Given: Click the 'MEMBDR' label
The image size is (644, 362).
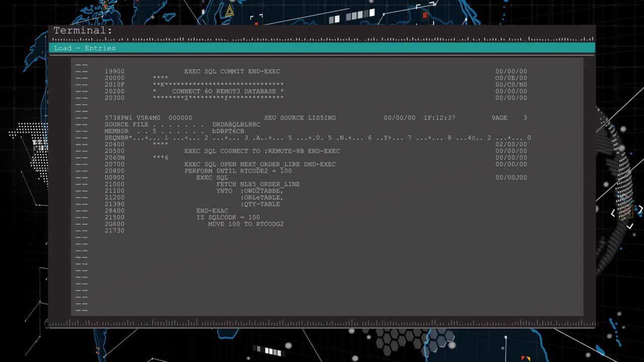Looking at the screenshot, I should pos(117,131).
